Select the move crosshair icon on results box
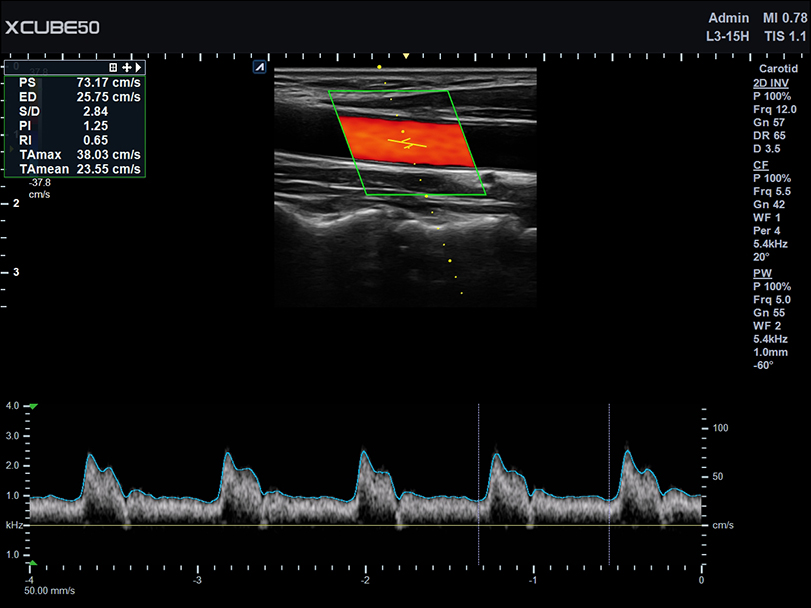Screen dimensions: 811x608 pos(126,66)
